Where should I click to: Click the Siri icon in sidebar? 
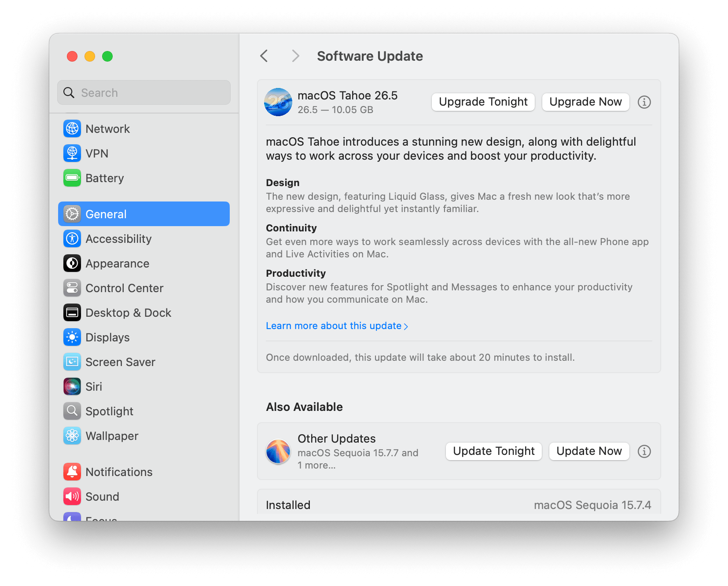[72, 386]
